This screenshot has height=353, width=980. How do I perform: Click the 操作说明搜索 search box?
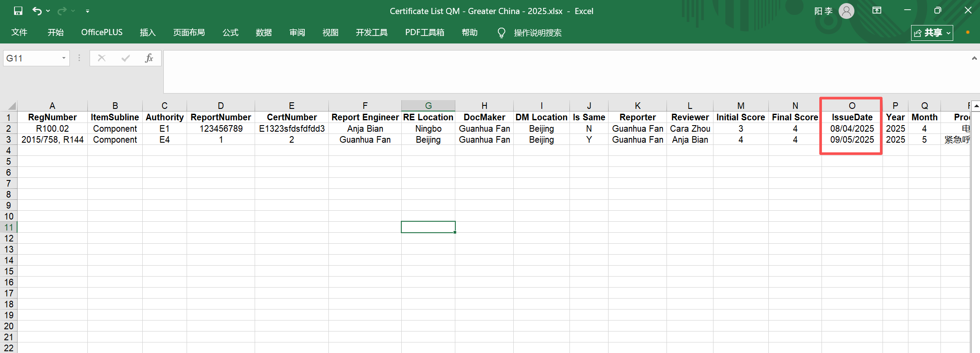coord(537,33)
